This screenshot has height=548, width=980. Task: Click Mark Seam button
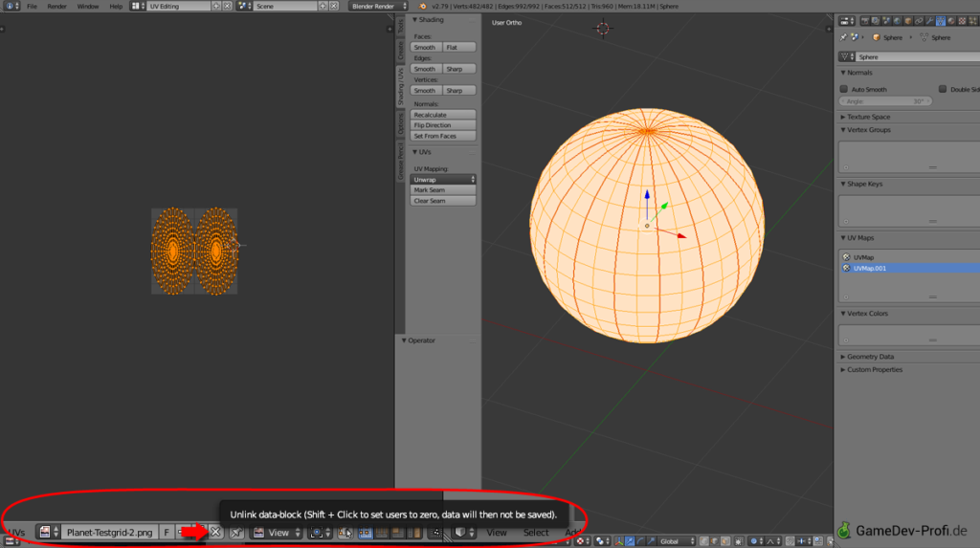pos(443,190)
